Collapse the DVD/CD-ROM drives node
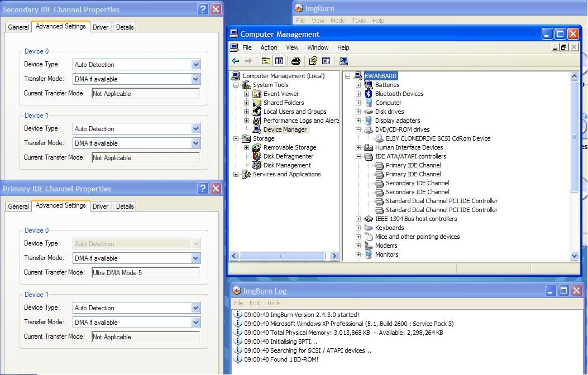The height and width of the screenshot is (375, 588). (x=358, y=129)
